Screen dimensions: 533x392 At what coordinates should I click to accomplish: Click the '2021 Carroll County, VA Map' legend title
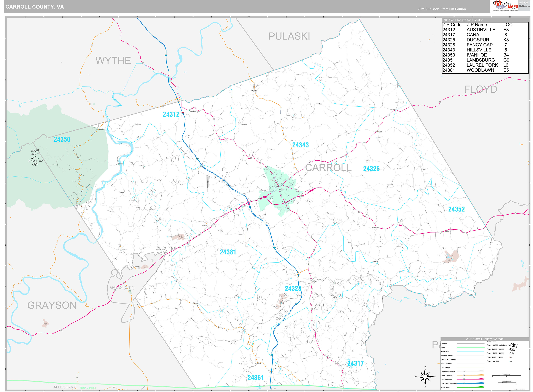[485, 339]
